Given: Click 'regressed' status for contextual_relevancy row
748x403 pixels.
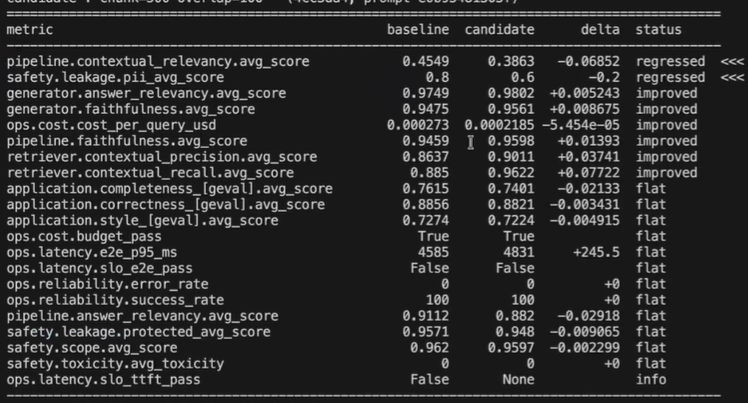Looking at the screenshot, I should 670,62.
